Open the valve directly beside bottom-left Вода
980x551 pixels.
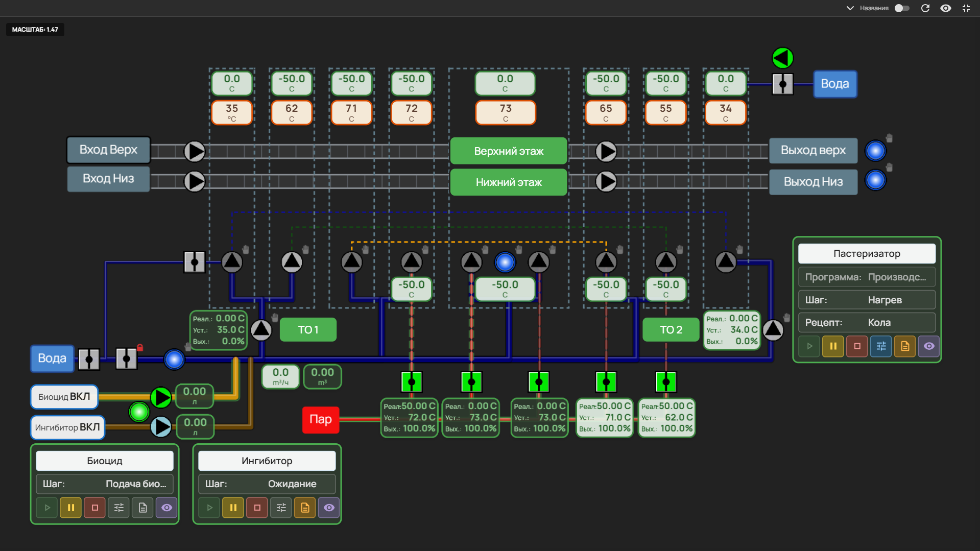(89, 359)
